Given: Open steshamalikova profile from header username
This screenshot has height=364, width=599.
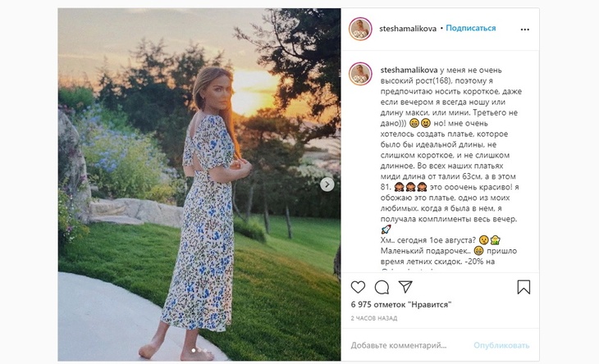Looking at the screenshot, I should pyautogui.click(x=408, y=28).
